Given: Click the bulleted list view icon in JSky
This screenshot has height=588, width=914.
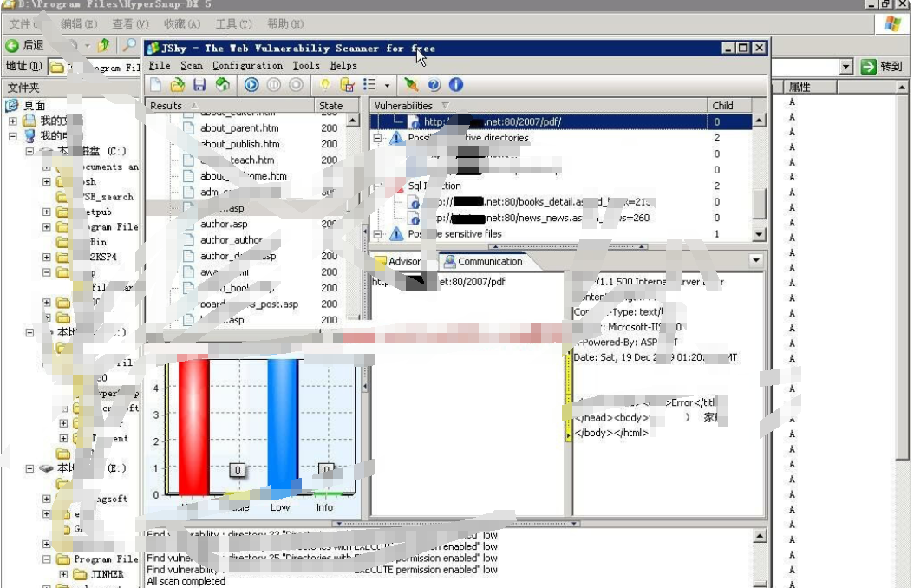Looking at the screenshot, I should 369,84.
